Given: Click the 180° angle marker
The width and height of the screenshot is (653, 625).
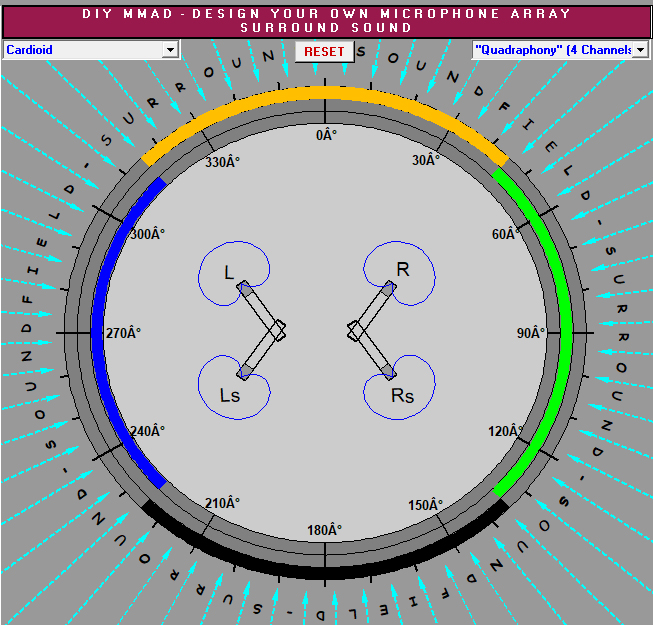Looking at the screenshot, I should pos(326,530).
